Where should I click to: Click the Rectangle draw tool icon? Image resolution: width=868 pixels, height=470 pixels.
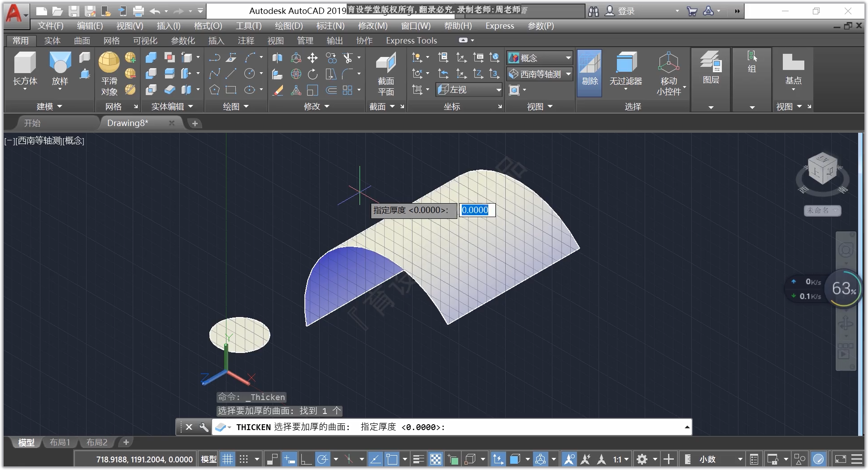(231, 90)
